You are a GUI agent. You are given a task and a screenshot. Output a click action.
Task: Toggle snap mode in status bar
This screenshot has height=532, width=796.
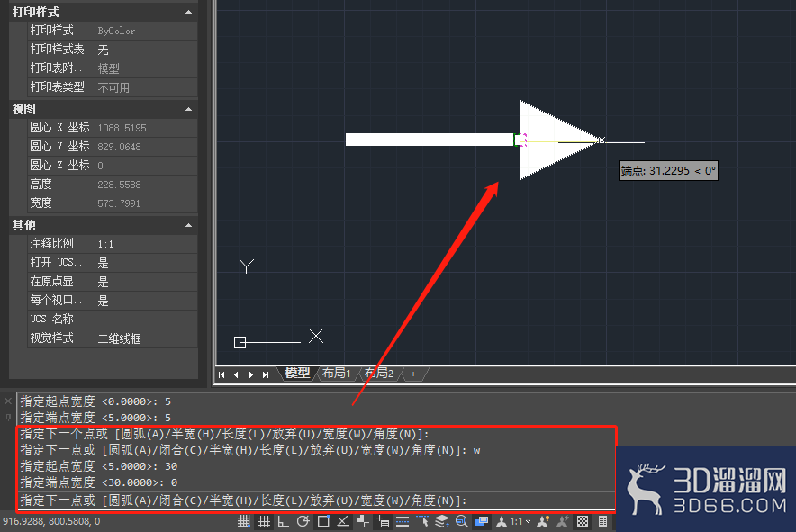pos(244,521)
